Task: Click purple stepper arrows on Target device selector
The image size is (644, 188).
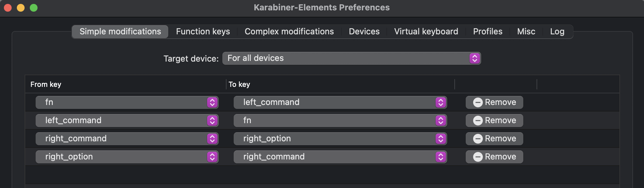Action: [x=474, y=58]
